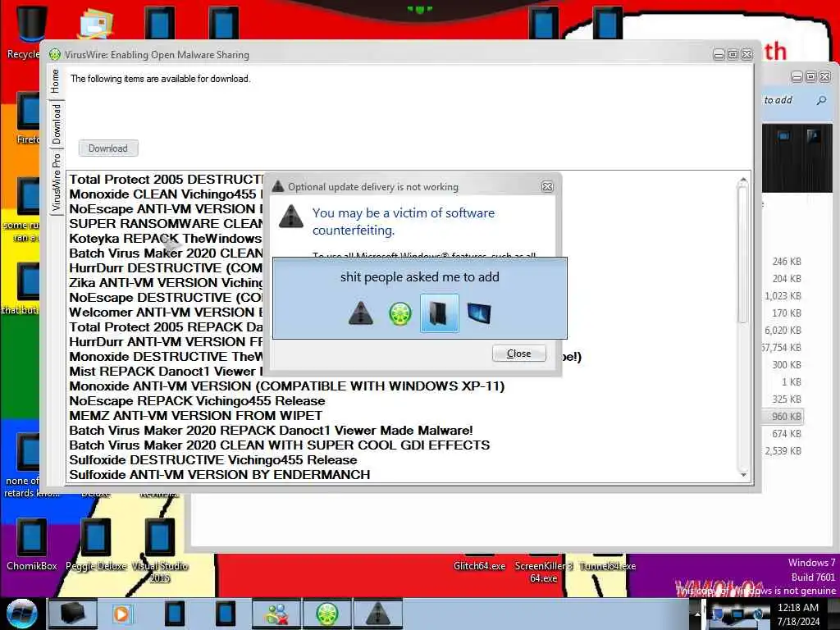
Task: Switch to VirusWire via its taskbar icon
Action: (x=326, y=614)
